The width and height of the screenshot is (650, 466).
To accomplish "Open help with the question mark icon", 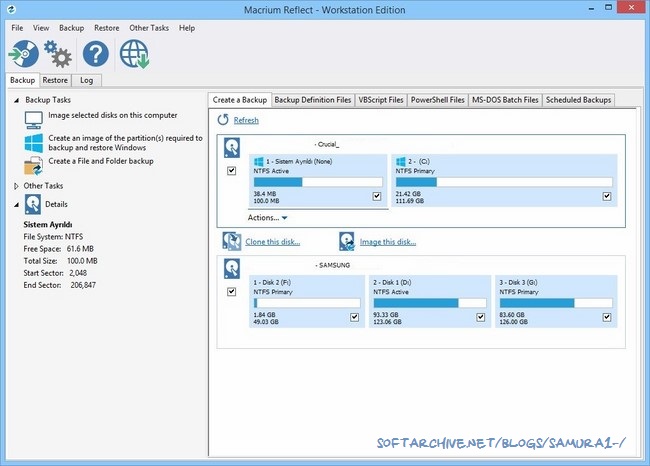I will [x=95, y=54].
